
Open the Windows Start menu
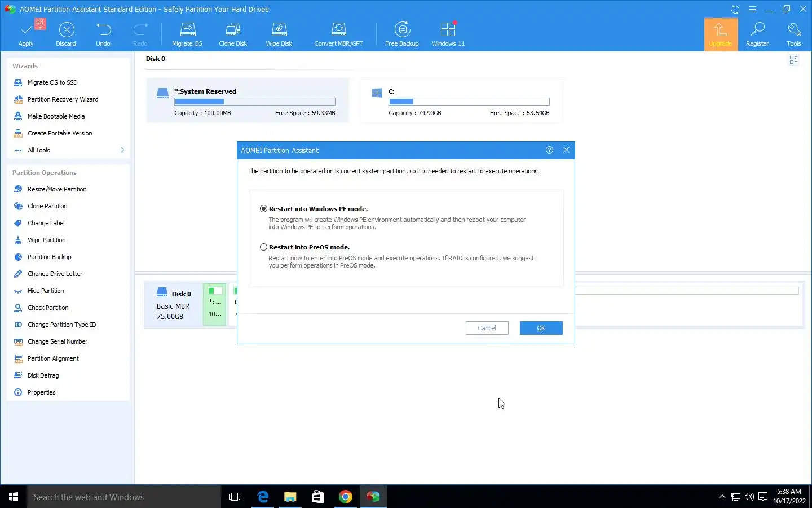coord(14,497)
